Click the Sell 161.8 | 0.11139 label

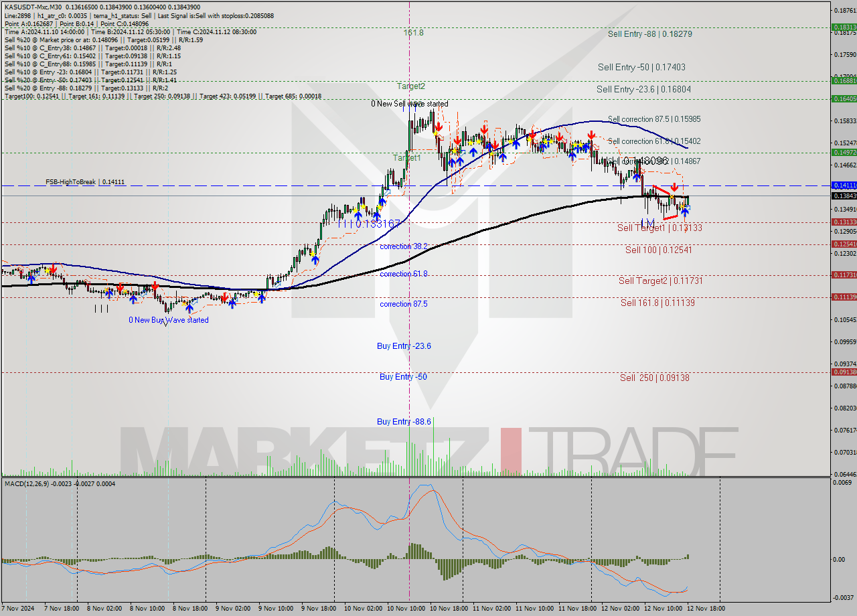click(657, 303)
